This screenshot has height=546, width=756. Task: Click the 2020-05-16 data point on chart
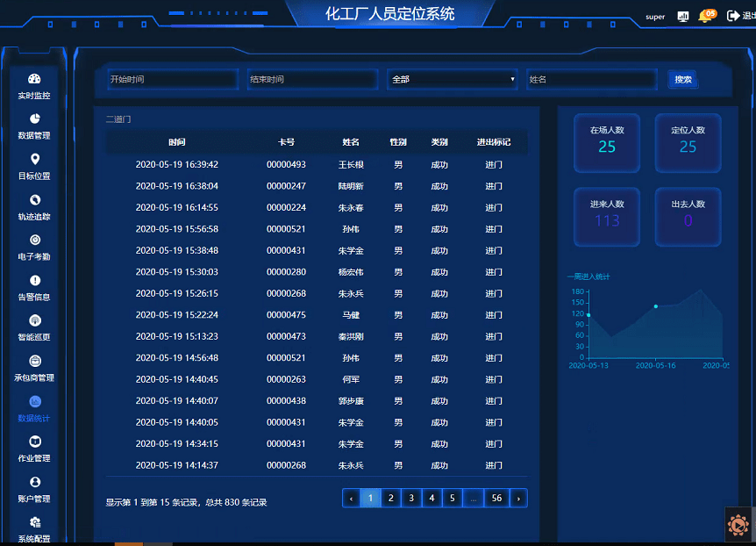coord(656,306)
